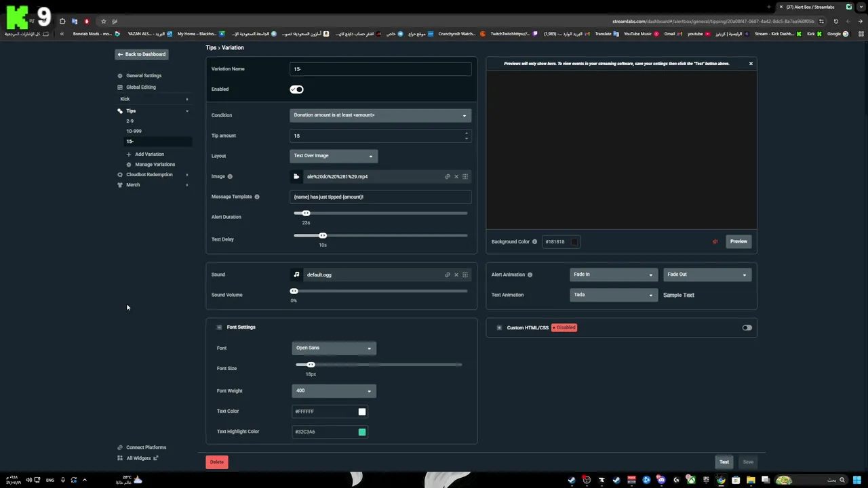Image resolution: width=868 pixels, height=488 pixels.
Task: Click the Sound Volume slider handle
Action: (x=294, y=291)
